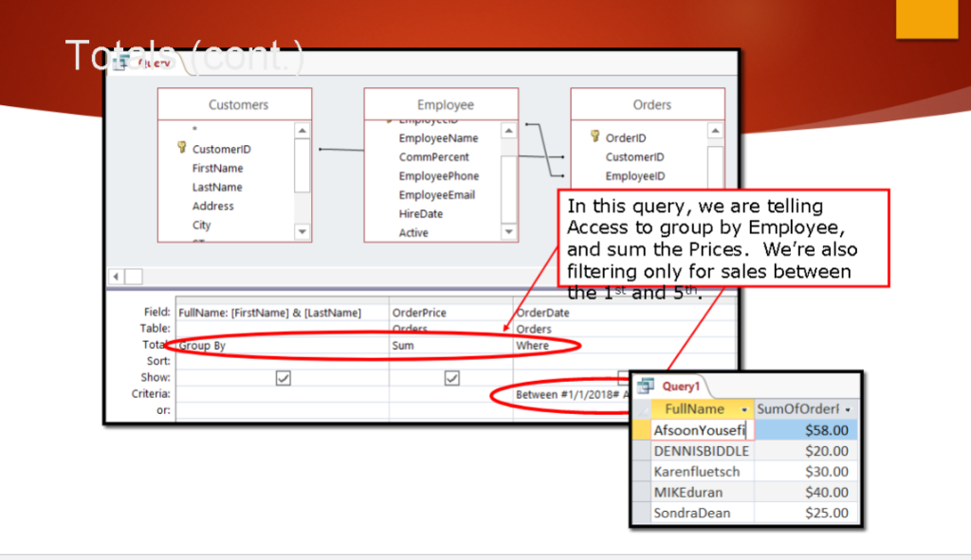
Task: Click the CustomerID primary key icon in Customers
Action: (181, 147)
